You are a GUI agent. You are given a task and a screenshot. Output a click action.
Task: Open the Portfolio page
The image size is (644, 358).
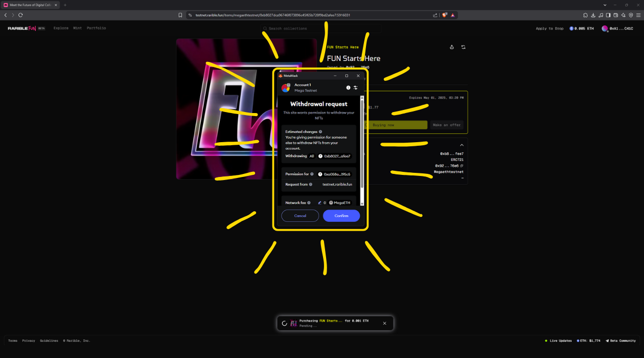pos(97,28)
